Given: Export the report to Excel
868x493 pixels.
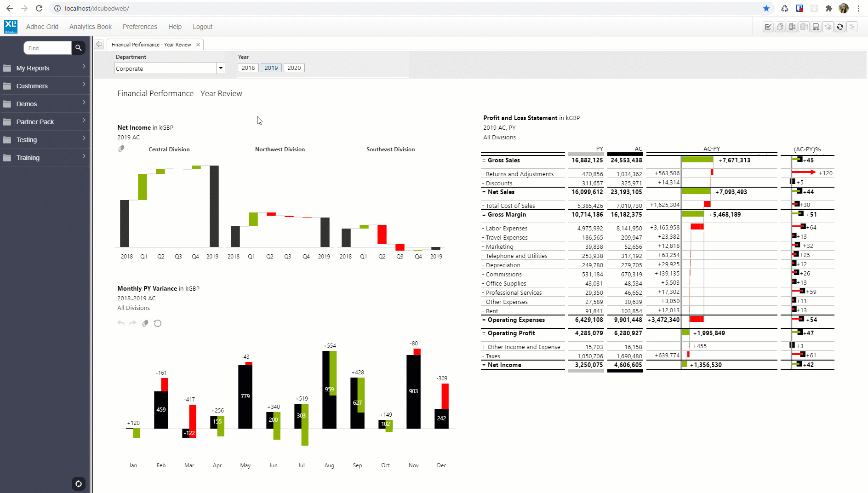Looking at the screenshot, I should click(792, 27).
